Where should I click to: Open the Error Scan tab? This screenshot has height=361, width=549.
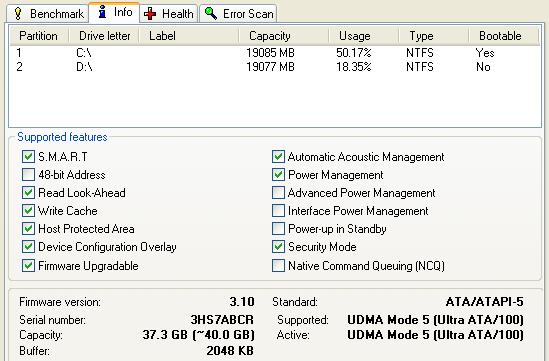238,14
